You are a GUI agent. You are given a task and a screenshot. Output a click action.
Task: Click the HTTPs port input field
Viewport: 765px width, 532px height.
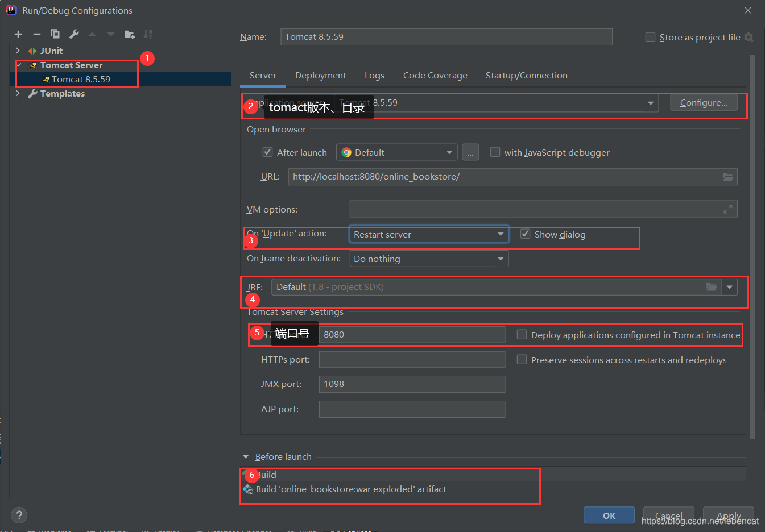[x=412, y=359]
